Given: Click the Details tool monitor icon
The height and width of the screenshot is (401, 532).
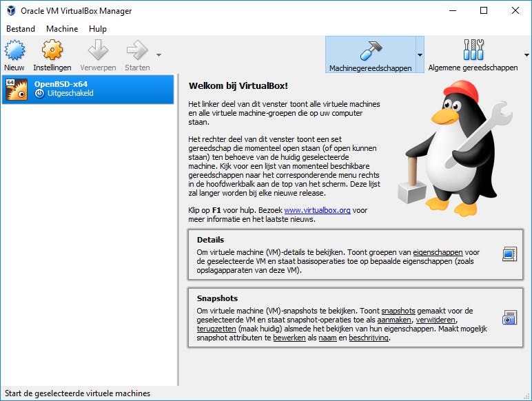Looking at the screenshot, I should click(x=510, y=254).
